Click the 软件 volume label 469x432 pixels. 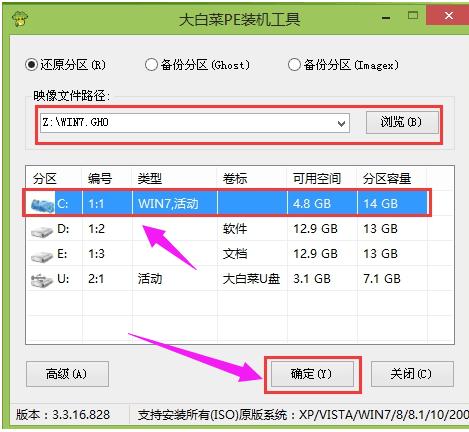coord(235,229)
